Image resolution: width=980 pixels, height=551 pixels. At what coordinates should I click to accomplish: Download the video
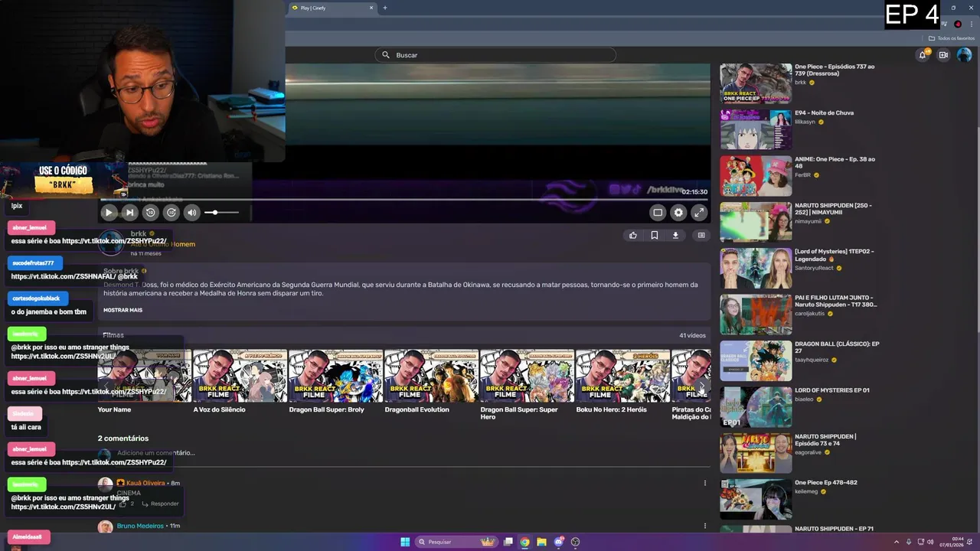coord(675,236)
